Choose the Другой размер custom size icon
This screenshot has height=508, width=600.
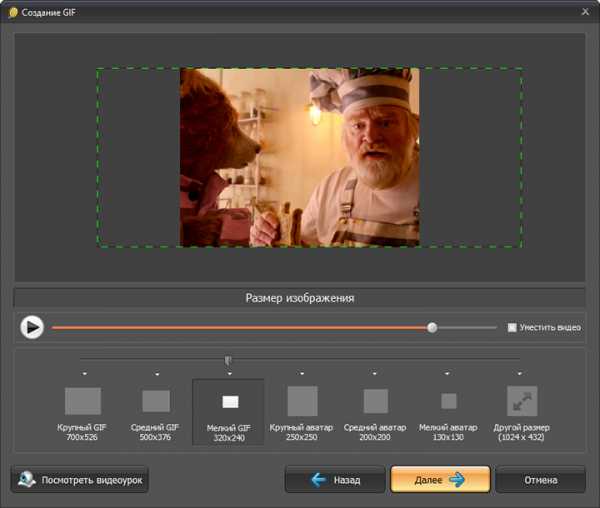coord(522,401)
